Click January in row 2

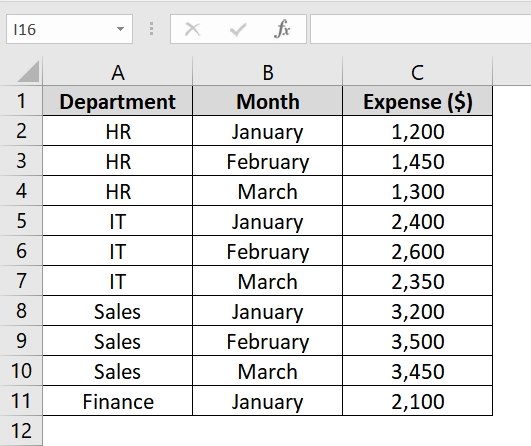[268, 131]
